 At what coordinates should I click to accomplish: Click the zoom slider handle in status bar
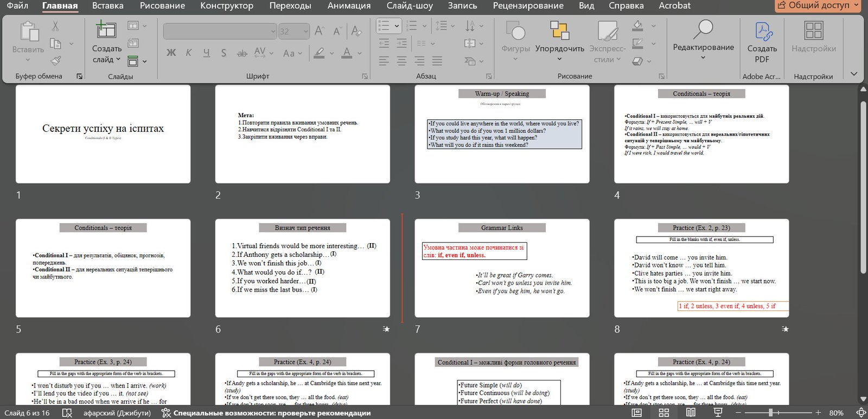770,413
